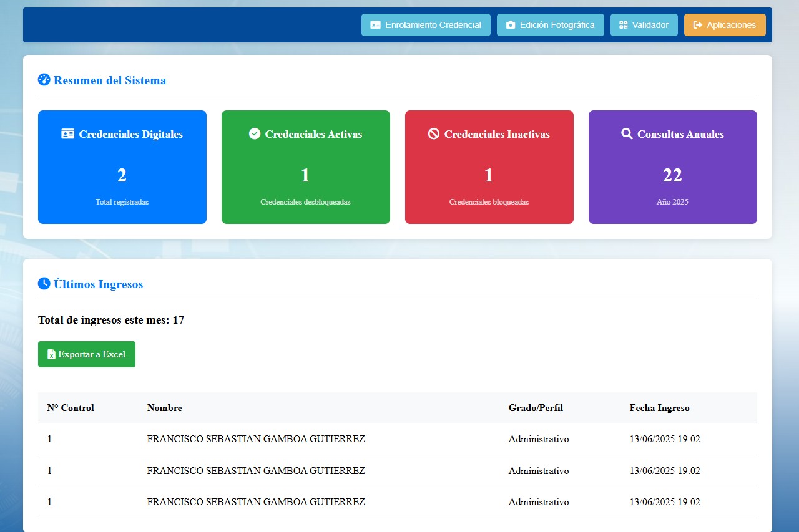Click the ID card icon on Credenciales Digitales
The width and height of the screenshot is (799, 532).
[x=67, y=133]
